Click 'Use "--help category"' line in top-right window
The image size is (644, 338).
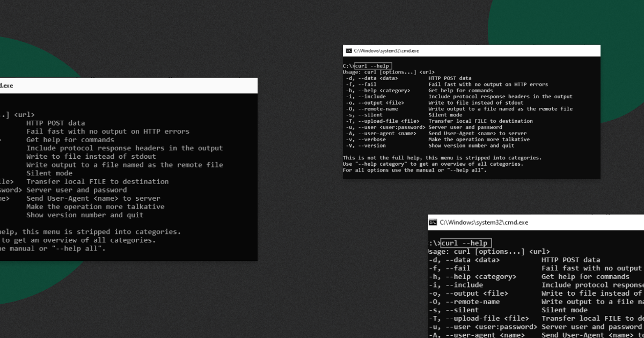coord(433,164)
